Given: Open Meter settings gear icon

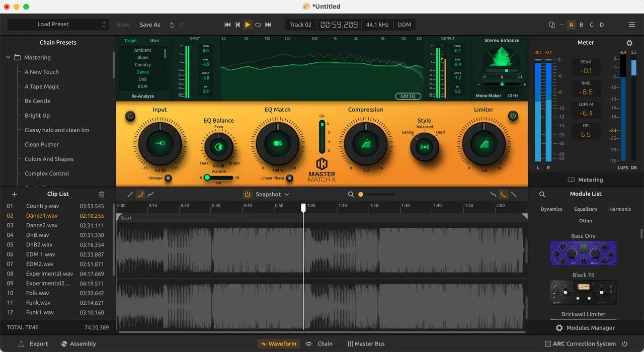Looking at the screenshot, I should point(629,43).
